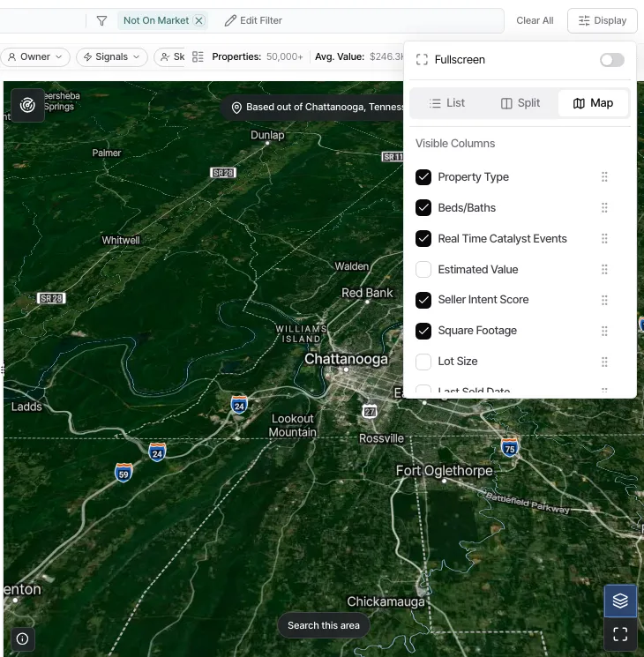This screenshot has width=644, height=657.
Task: Click the Fullscreen brackets icon in panel
Action: click(x=422, y=60)
